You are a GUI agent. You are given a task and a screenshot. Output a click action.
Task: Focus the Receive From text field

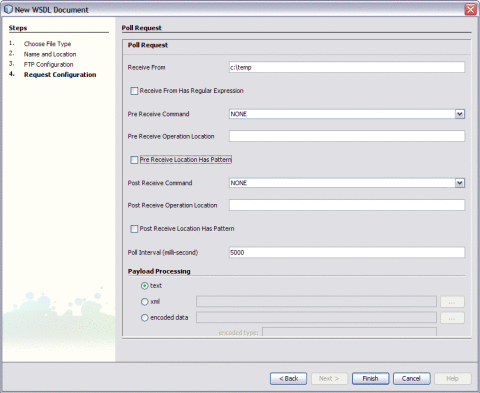coord(347,67)
